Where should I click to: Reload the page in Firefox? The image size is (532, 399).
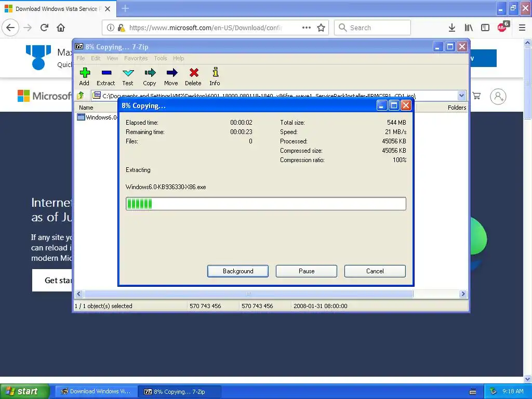click(x=44, y=28)
